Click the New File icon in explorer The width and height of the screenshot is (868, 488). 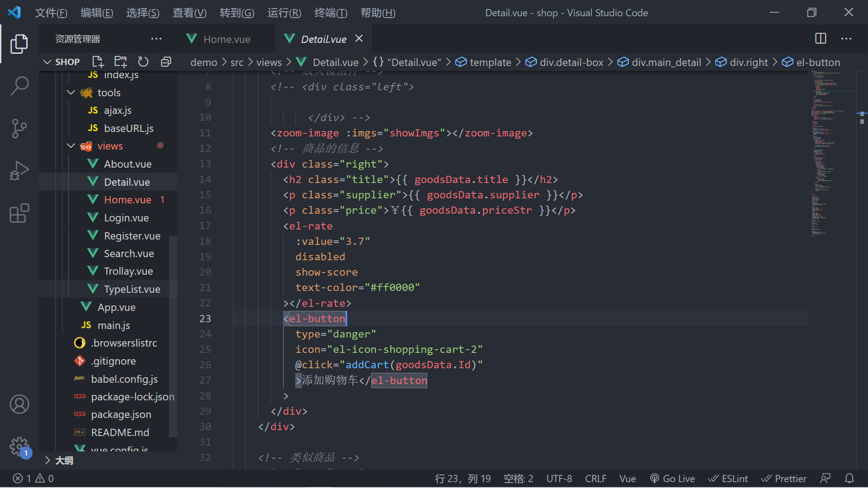(x=98, y=62)
